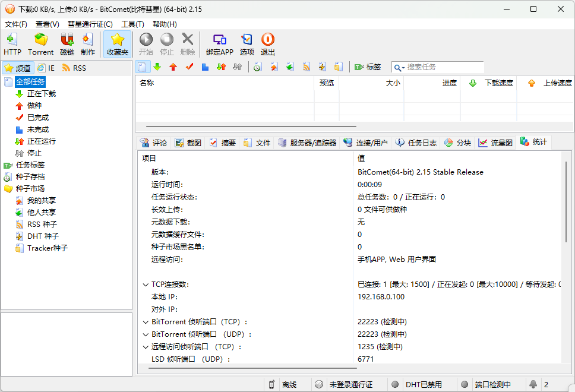Click 未登录通行证 in status bar
This screenshot has width=575, height=392.
[x=349, y=384]
